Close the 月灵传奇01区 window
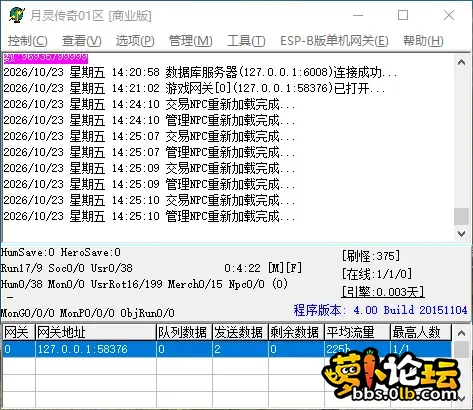Viewport: 473px width, 410px height. point(449,15)
